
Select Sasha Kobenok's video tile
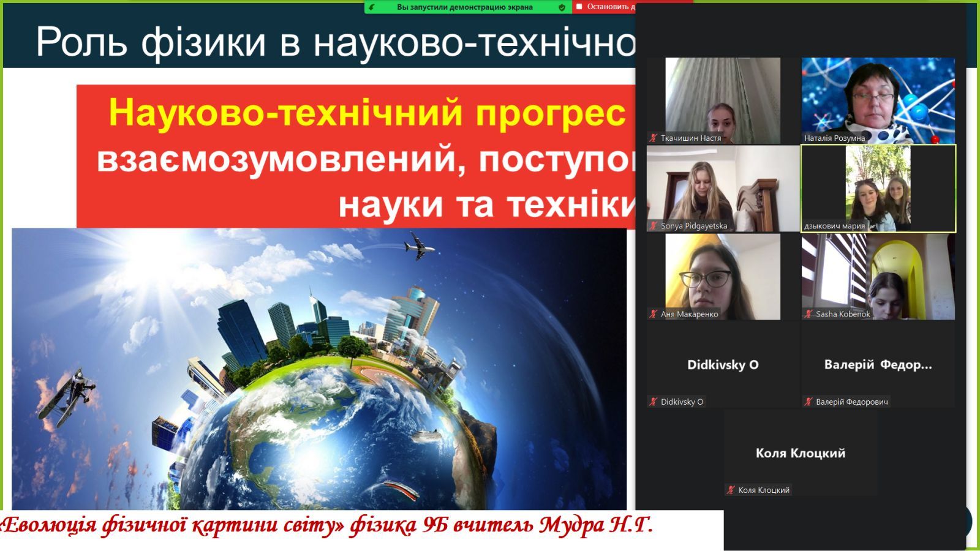point(878,275)
